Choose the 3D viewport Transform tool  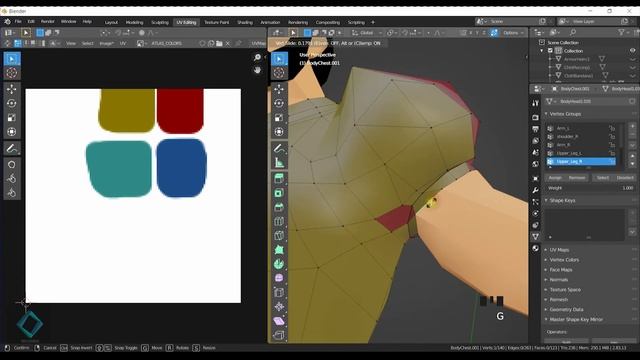point(279,132)
